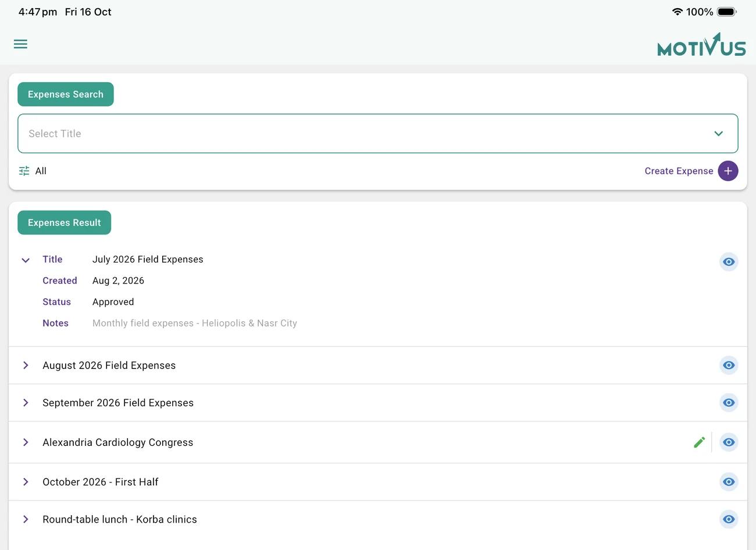Select the Alexandria Cardiology Congress title
The width and height of the screenshot is (756, 550).
pyautogui.click(x=117, y=442)
